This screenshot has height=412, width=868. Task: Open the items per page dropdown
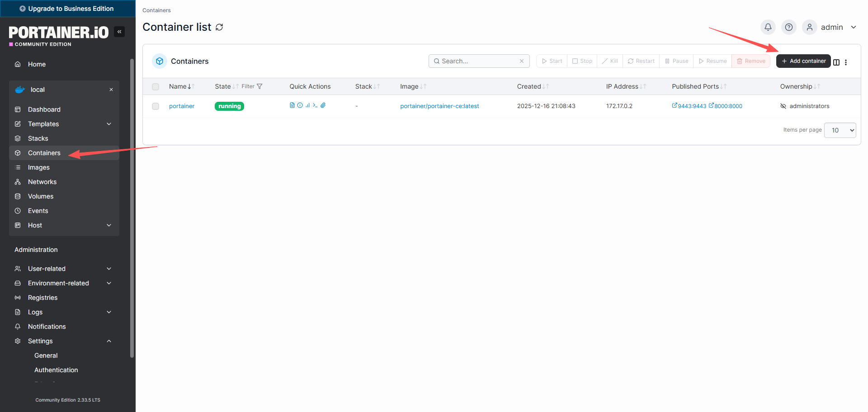click(x=840, y=130)
